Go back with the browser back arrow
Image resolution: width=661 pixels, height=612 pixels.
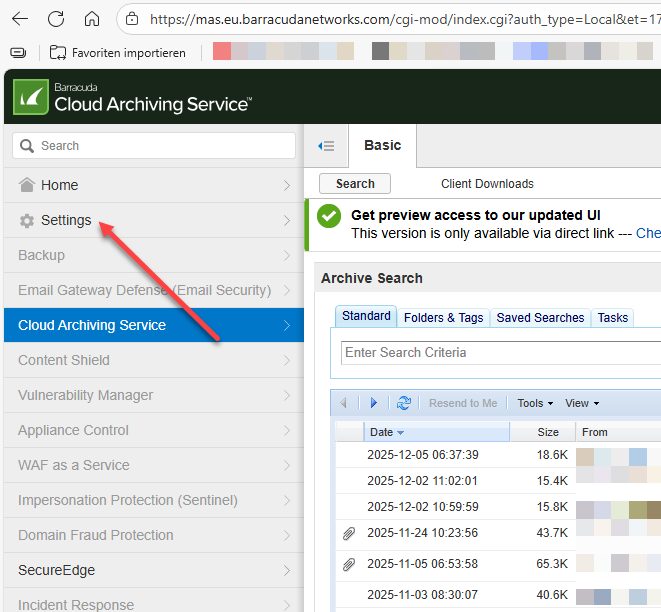click(x=20, y=19)
